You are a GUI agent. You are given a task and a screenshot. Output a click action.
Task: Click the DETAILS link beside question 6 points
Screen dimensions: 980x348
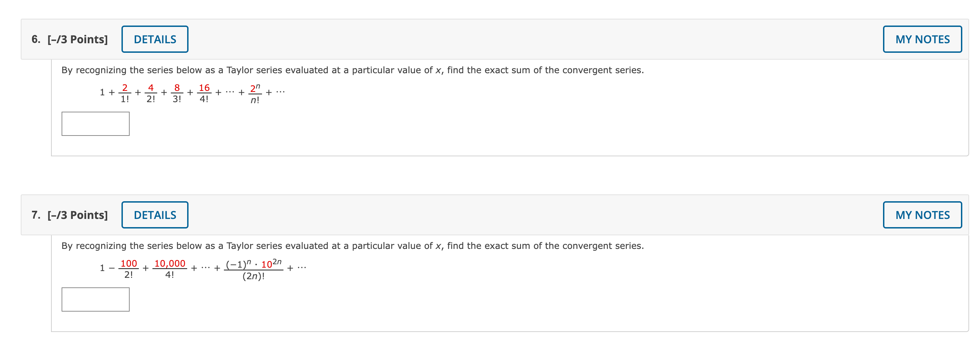(154, 38)
